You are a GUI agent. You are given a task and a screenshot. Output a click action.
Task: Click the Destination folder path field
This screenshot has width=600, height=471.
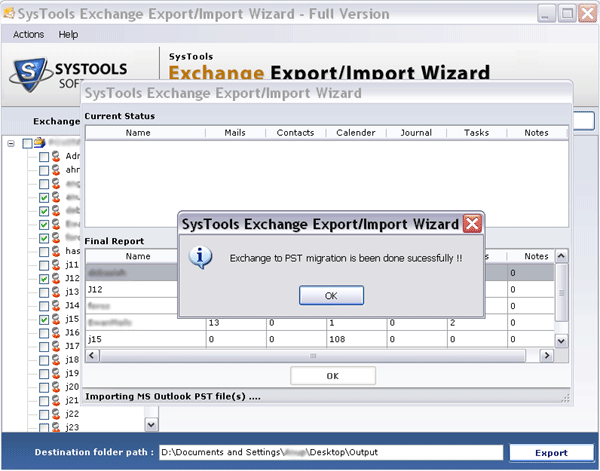[x=330, y=453]
